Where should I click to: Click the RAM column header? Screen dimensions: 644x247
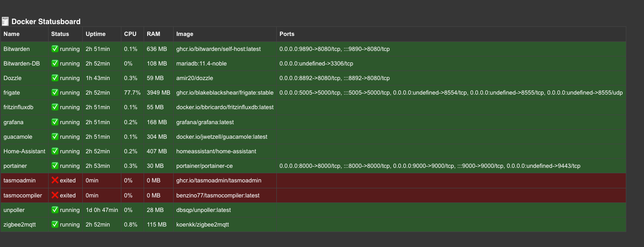click(x=153, y=34)
